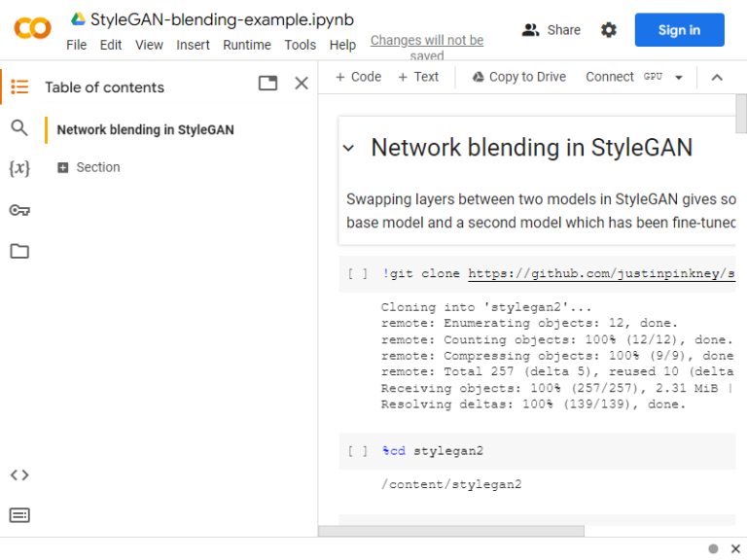Click the Sign in button
Viewport: 747px width, 560px height.
(679, 30)
